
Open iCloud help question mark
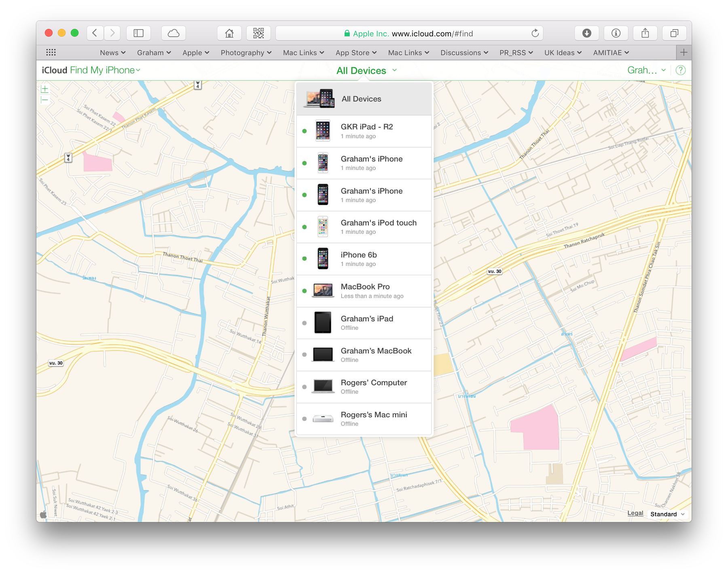(681, 70)
